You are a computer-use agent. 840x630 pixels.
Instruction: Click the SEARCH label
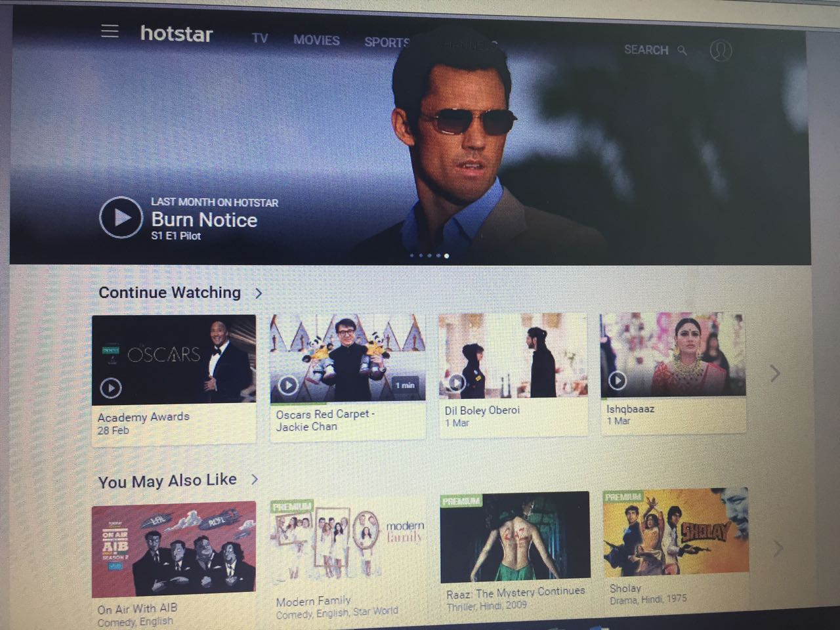646,50
